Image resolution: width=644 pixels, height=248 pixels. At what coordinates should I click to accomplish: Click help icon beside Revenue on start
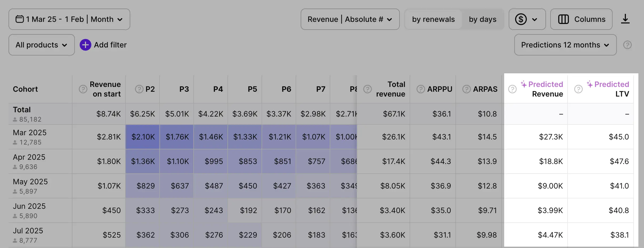coord(83,89)
